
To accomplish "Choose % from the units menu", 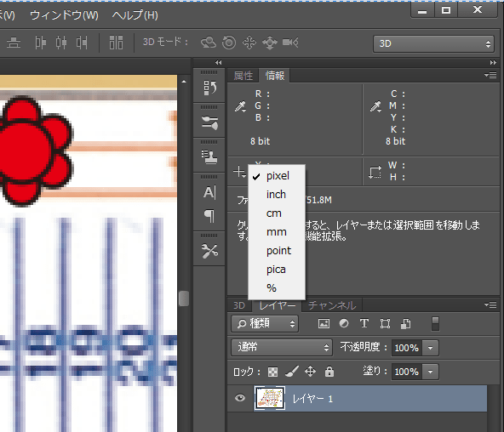I will pyautogui.click(x=277, y=288).
